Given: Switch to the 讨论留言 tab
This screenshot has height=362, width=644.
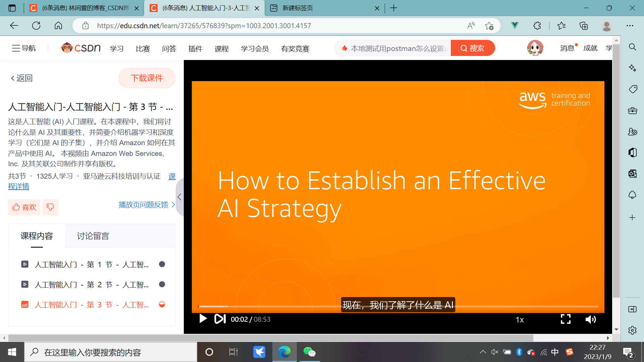Looking at the screenshot, I should tap(93, 236).
